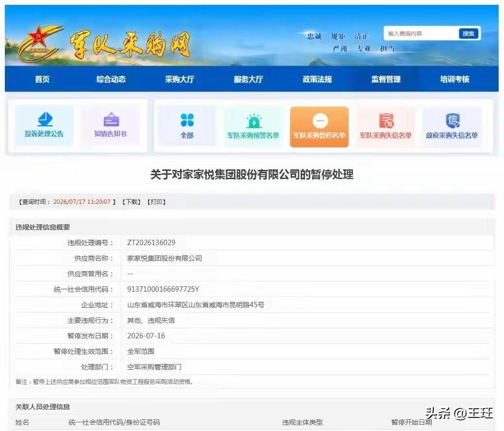504x431 pixels.
Task: Click the violation number ZT2026136029
Action: click(x=151, y=243)
